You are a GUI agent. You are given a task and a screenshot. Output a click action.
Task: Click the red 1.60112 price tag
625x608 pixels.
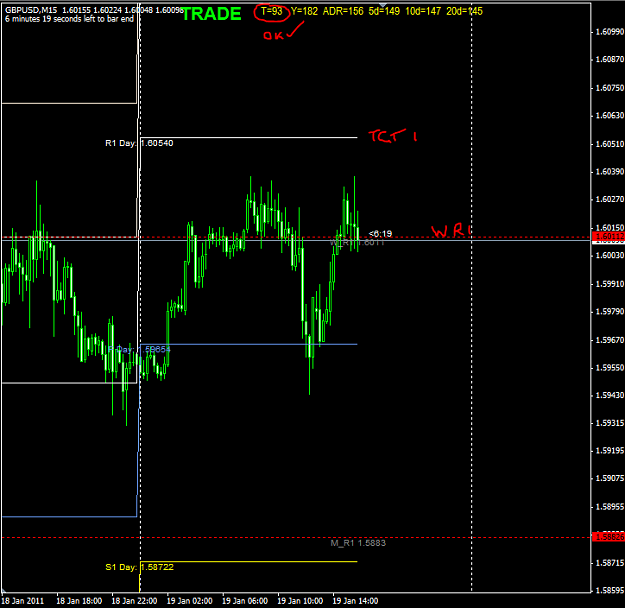click(x=609, y=237)
